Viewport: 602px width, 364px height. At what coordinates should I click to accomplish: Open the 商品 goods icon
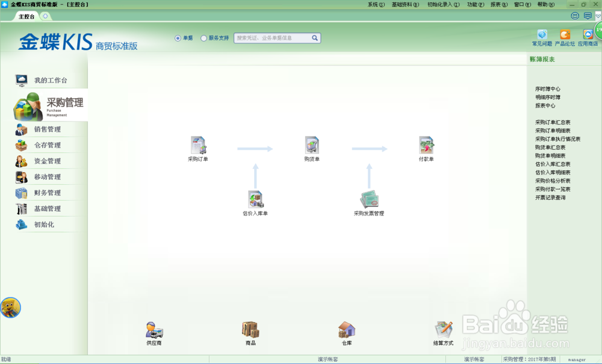point(250,330)
